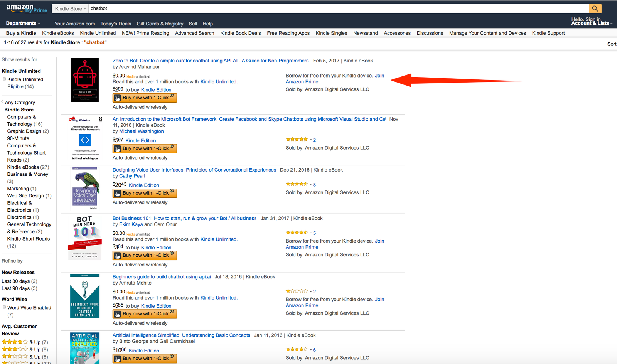Buy Zero to Bot with 1-Click
The image size is (617, 364).
pyautogui.click(x=145, y=98)
